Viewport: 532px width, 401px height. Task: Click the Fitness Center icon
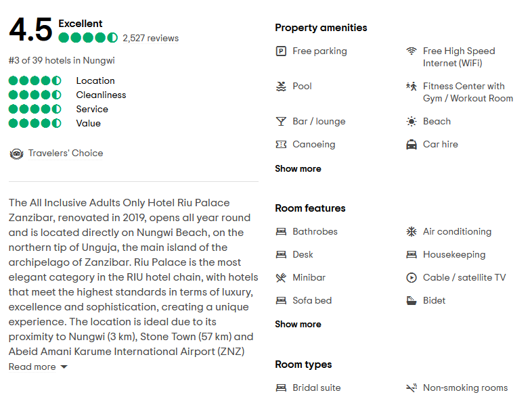coord(411,87)
